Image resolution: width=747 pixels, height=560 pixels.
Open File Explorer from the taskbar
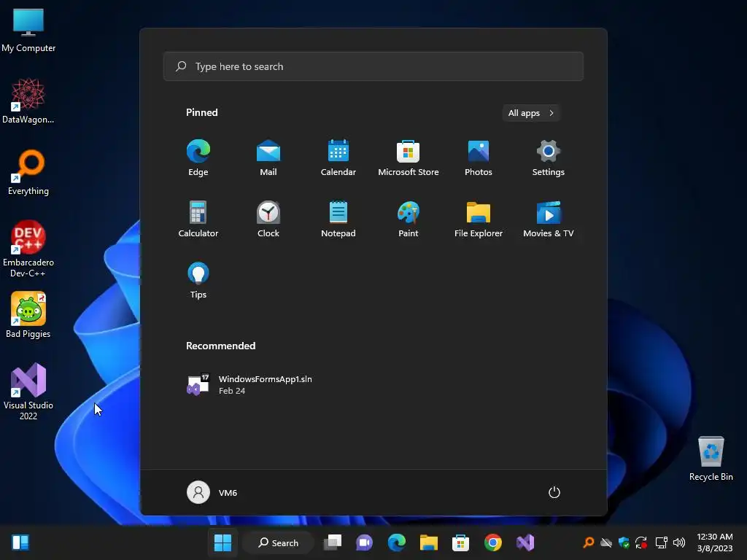tap(429, 542)
